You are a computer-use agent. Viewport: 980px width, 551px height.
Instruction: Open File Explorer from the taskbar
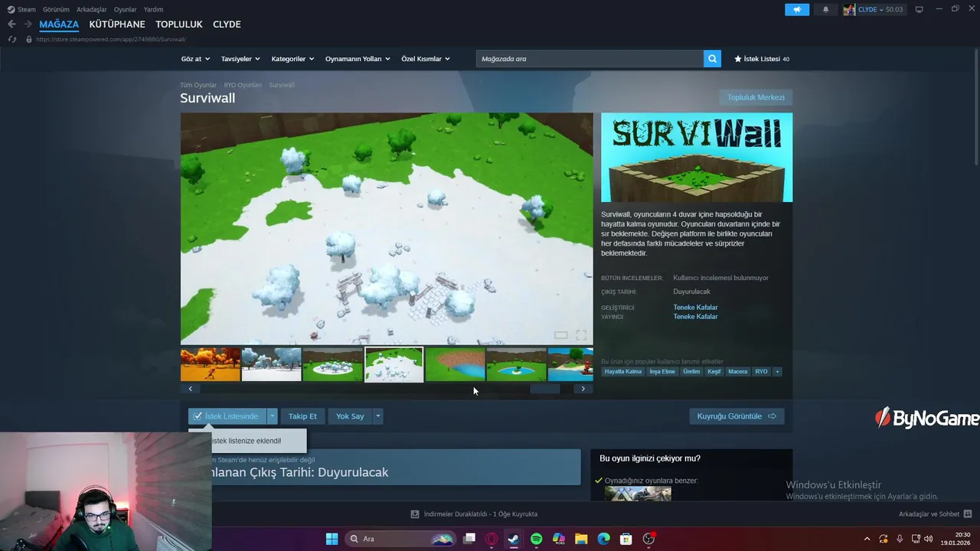point(581,539)
